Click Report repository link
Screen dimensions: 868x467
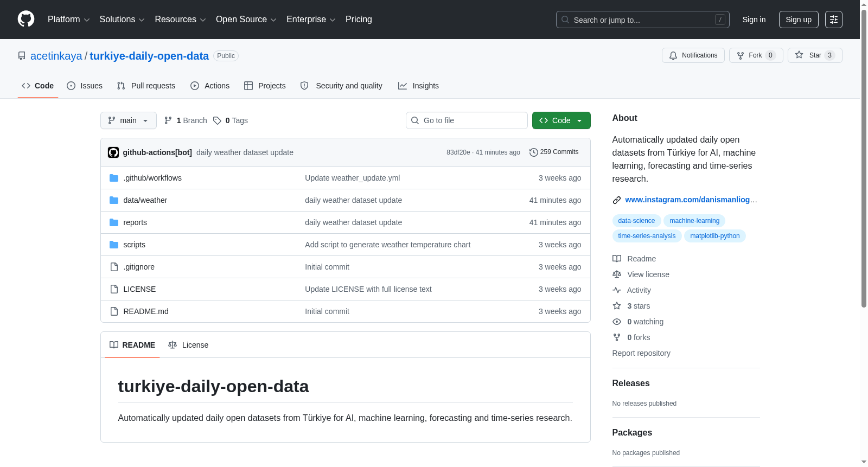[x=641, y=353]
